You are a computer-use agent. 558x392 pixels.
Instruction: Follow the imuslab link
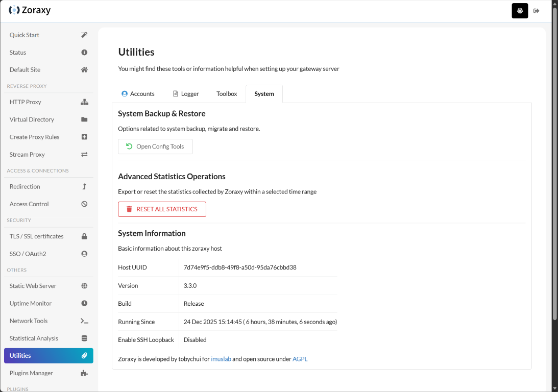coord(221,359)
